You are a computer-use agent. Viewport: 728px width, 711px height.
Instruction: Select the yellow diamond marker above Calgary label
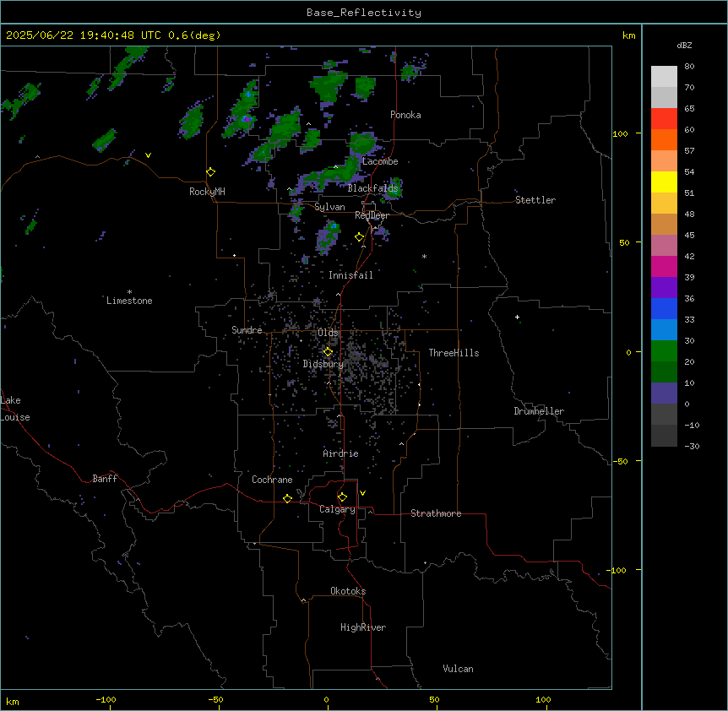pos(342,497)
